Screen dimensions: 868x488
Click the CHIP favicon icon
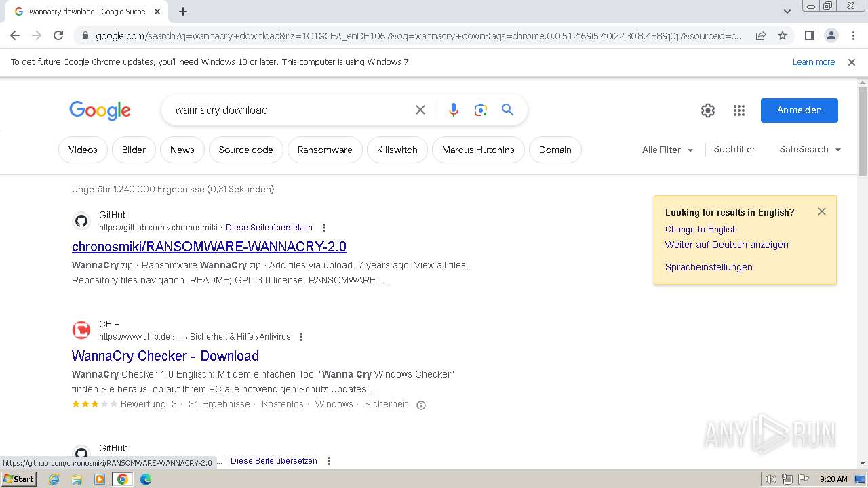(x=81, y=330)
